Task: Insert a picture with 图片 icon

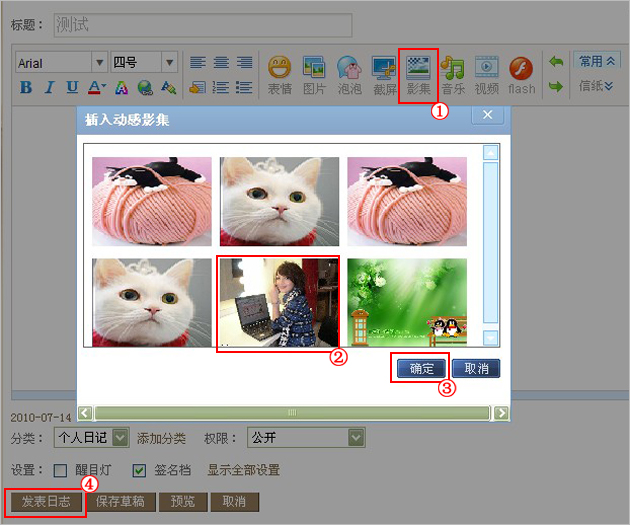Action: point(314,75)
